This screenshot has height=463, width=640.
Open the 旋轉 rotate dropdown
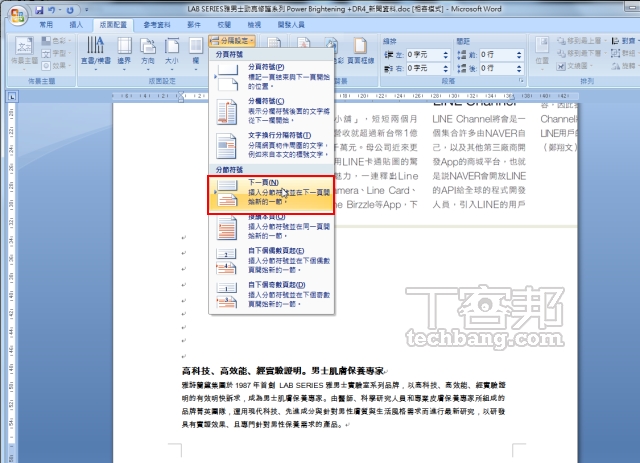tap(624, 66)
